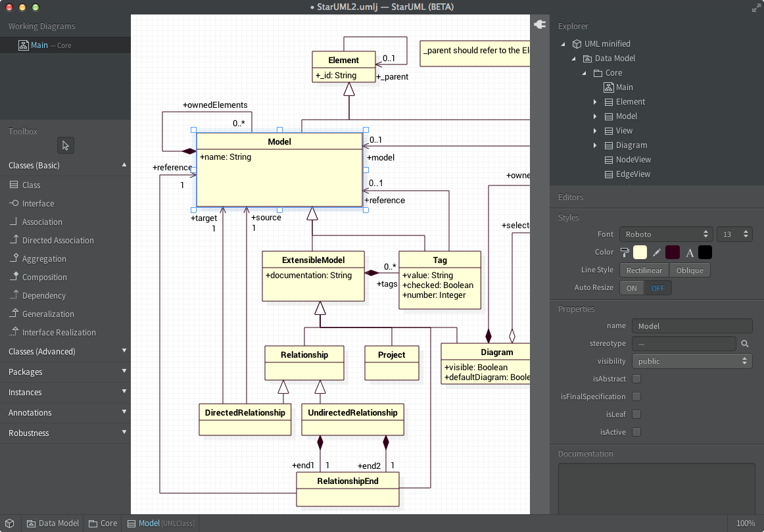Click Data Model in the breadcrumb bar
Image resolution: width=764 pixels, height=532 pixels.
53,523
